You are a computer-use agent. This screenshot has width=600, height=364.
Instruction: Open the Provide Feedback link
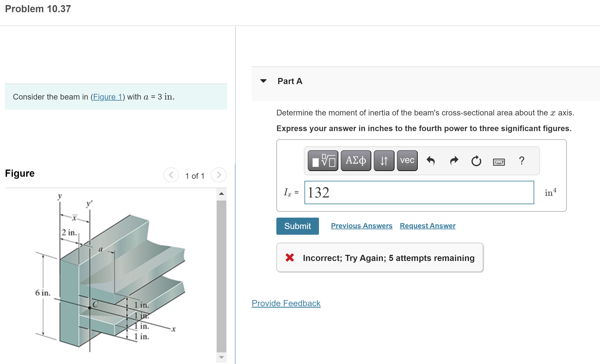pos(286,303)
